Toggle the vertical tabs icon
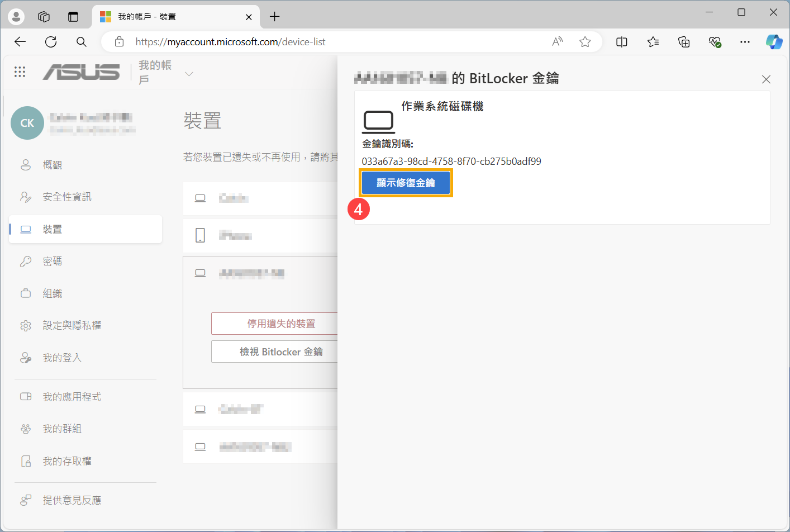 pos(73,16)
